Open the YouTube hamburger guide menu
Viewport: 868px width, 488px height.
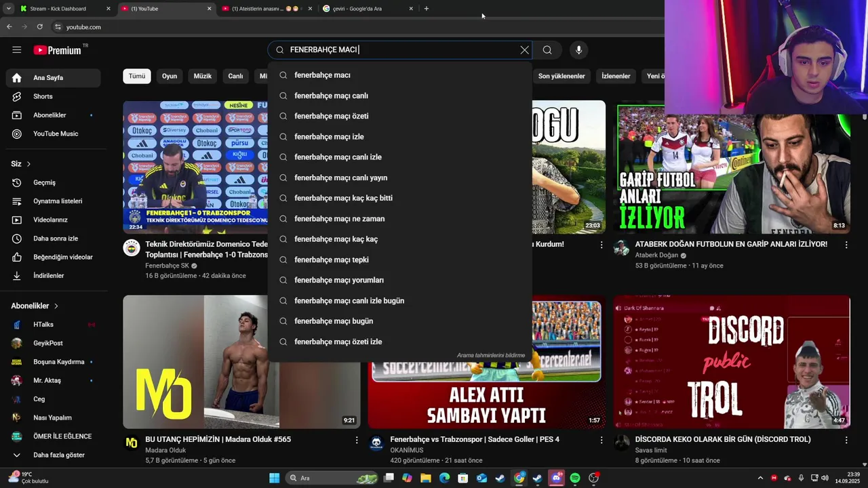(17, 49)
